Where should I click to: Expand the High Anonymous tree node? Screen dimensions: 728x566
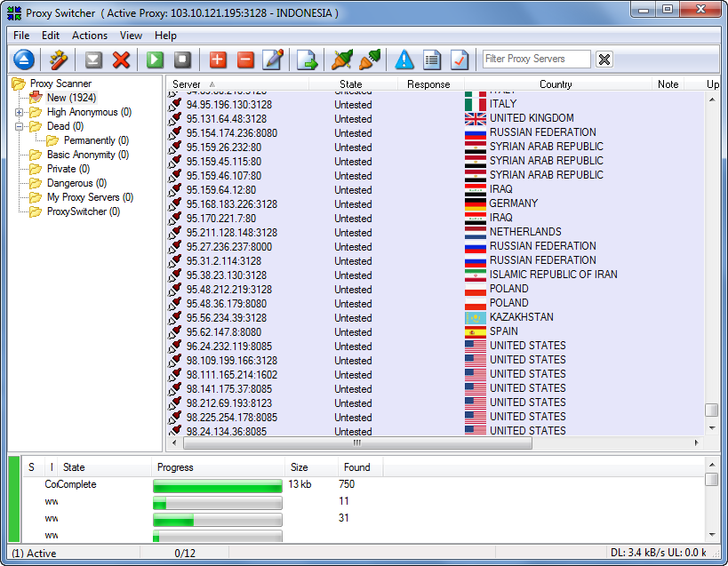click(19, 112)
